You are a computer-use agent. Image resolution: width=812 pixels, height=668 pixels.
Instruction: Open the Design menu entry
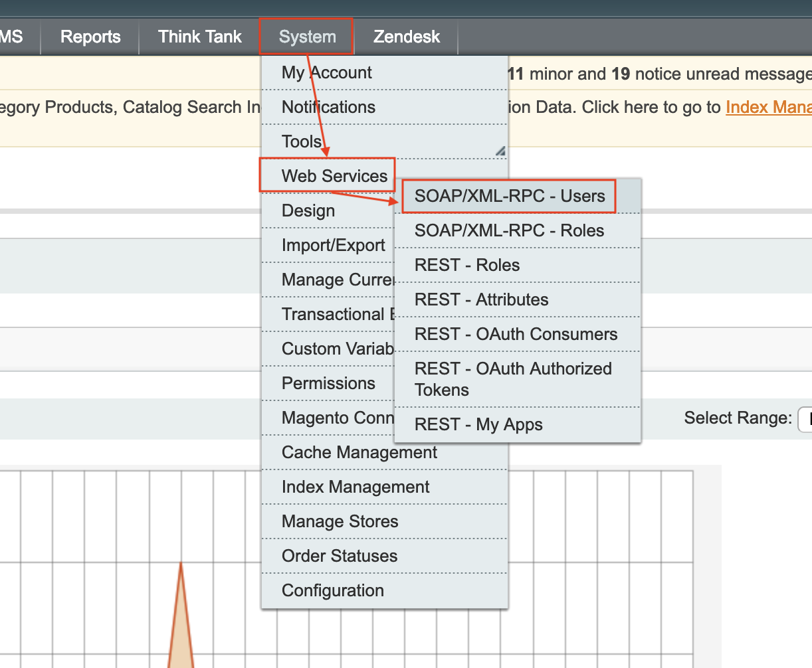pos(328,210)
